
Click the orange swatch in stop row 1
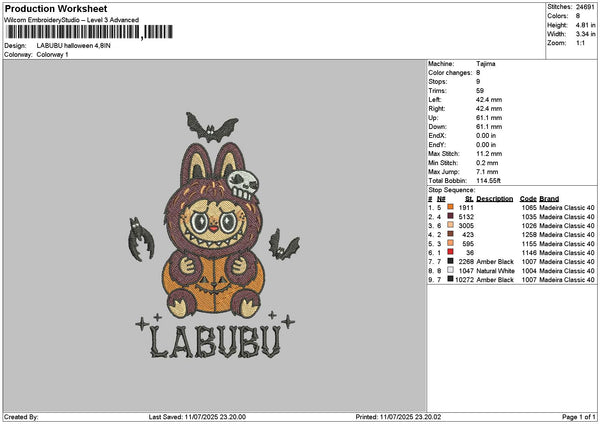(x=450, y=207)
